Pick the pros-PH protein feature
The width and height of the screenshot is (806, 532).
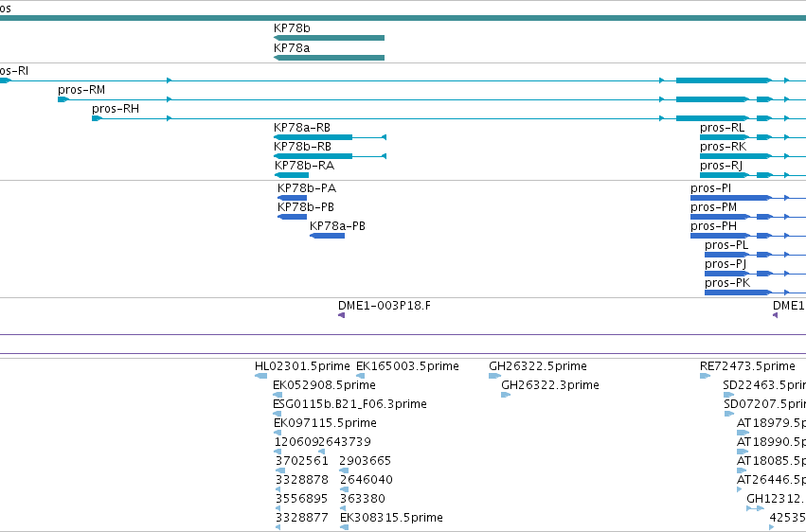pyautogui.click(x=748, y=236)
